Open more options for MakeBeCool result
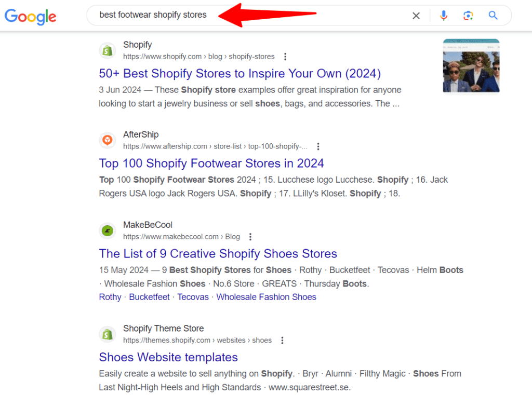Image resolution: width=532 pixels, height=408 pixels. (250, 237)
